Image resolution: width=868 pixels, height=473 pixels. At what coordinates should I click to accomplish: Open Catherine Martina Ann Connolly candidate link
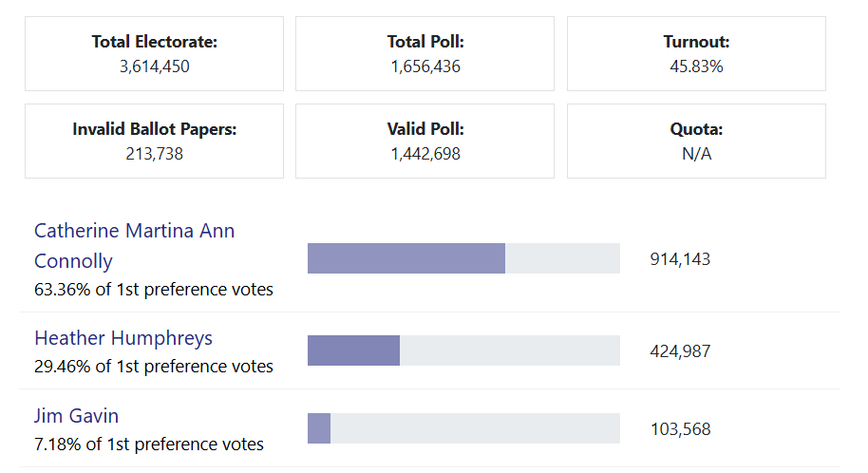click(x=134, y=245)
